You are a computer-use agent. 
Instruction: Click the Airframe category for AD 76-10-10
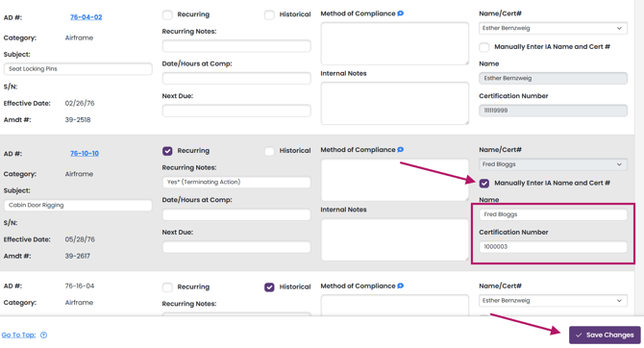[79, 174]
